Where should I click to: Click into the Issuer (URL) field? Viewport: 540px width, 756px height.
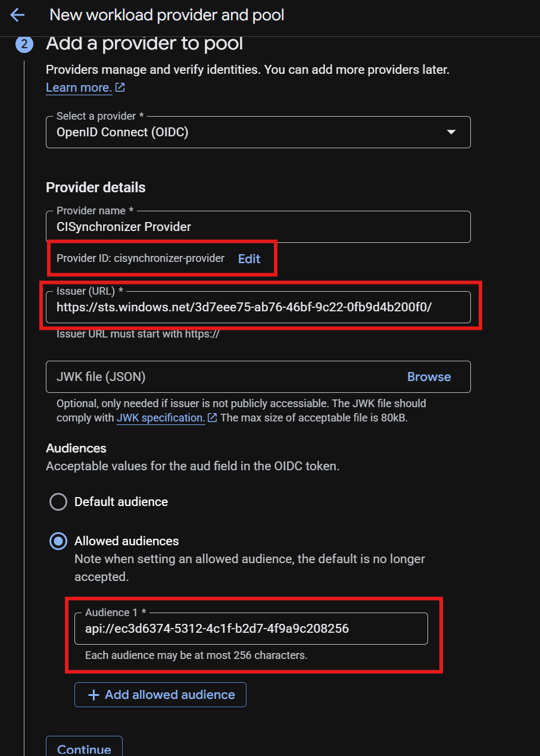point(258,307)
